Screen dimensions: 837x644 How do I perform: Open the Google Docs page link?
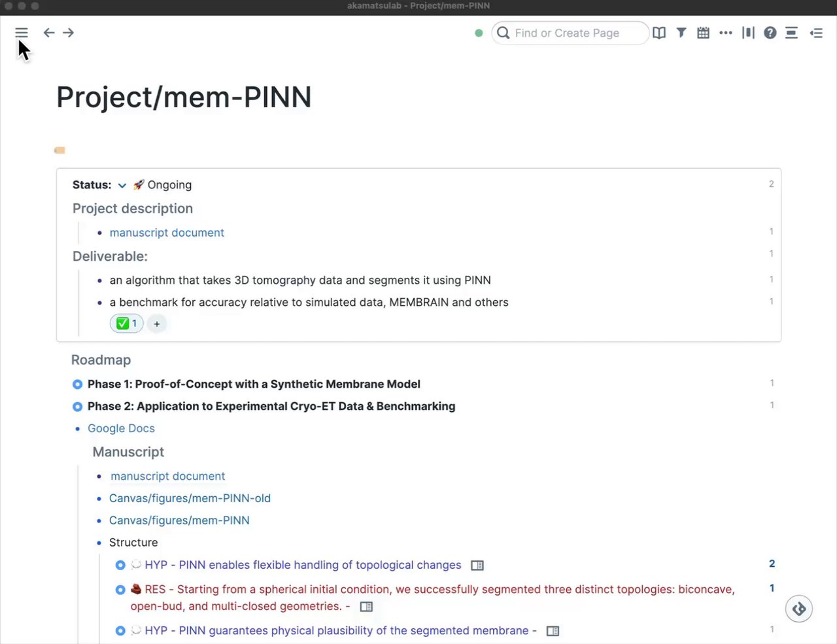121,428
